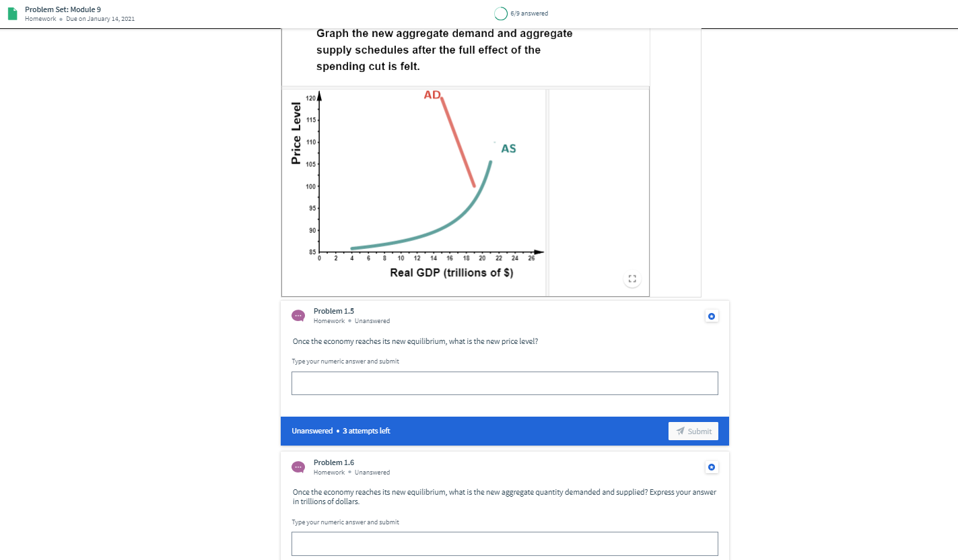Click the 6/9 answered progress circle
Screen dimensions: 958x560
pos(500,13)
